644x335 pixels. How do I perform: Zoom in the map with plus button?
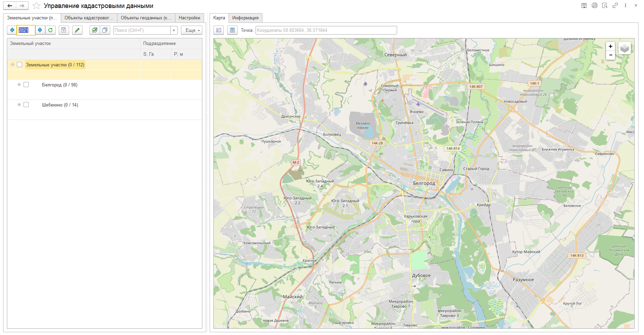[611, 46]
